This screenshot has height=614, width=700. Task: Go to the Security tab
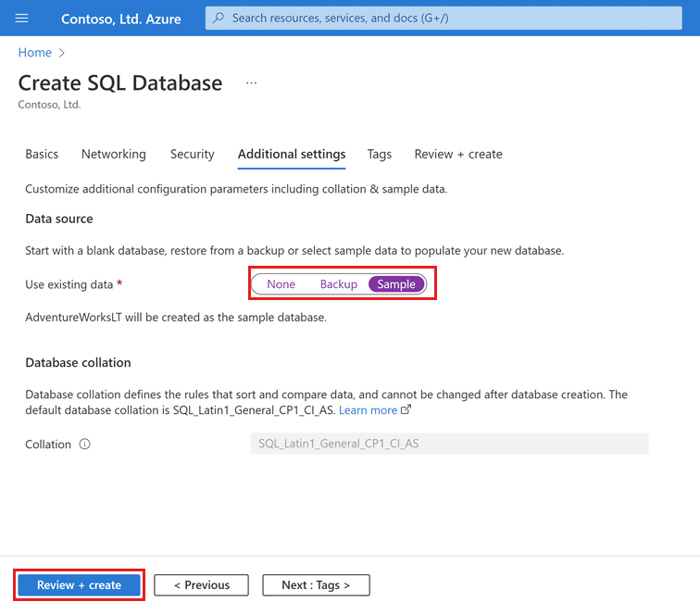pyautogui.click(x=192, y=155)
